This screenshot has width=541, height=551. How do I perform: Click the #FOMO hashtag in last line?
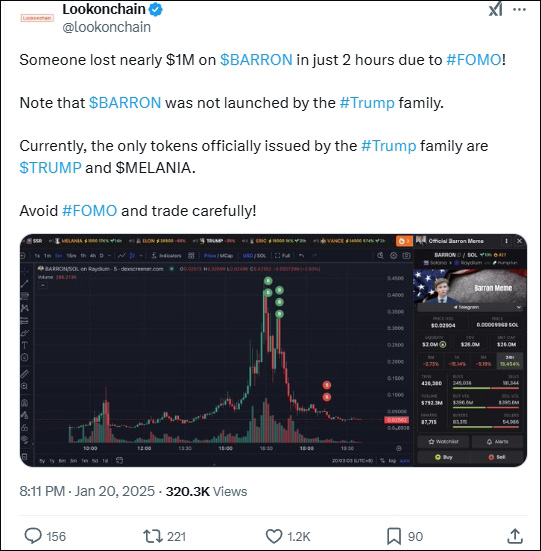pos(89,211)
